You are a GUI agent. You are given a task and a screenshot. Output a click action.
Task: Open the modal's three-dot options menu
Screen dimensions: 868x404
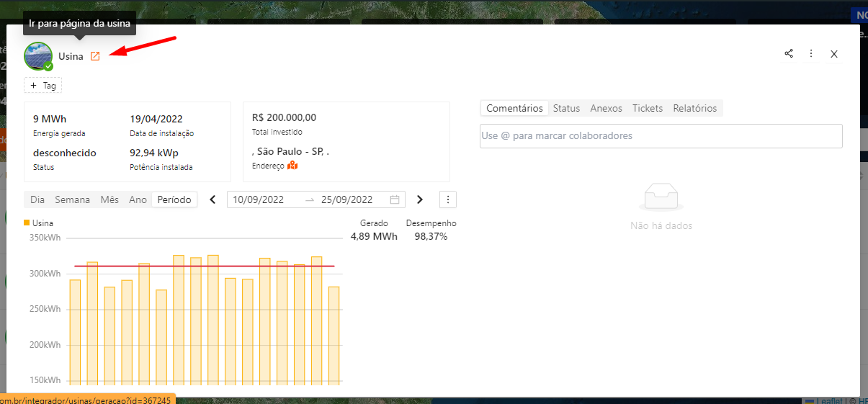point(811,53)
